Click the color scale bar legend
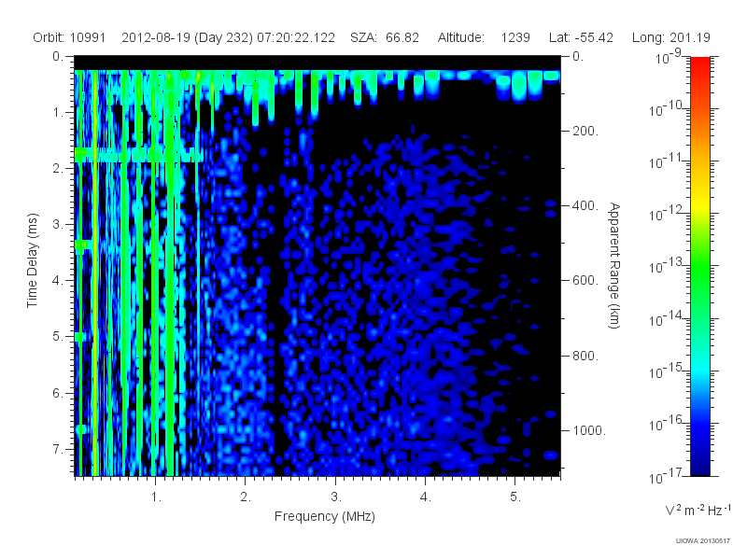This screenshot has width=747, height=560. (x=699, y=266)
